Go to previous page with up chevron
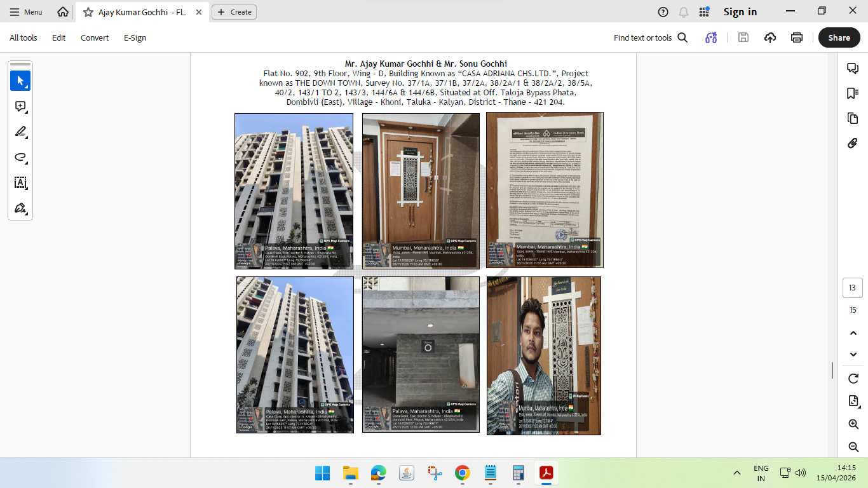Viewport: 868px width, 488px height. coord(853,333)
